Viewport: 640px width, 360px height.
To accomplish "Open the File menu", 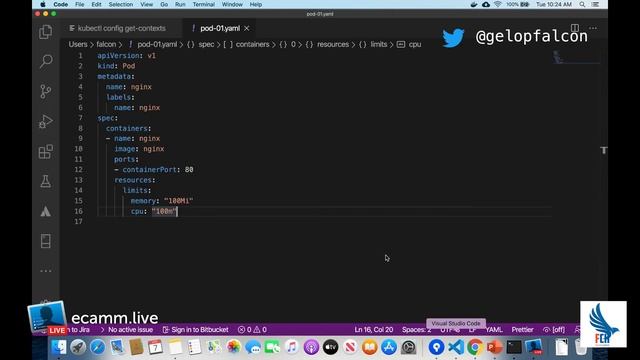I will click(x=80, y=4).
